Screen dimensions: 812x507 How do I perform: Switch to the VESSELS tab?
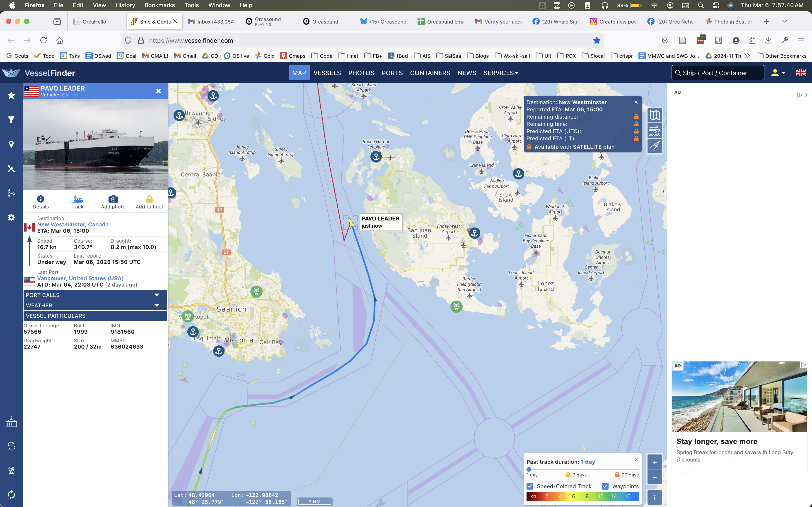tap(327, 73)
